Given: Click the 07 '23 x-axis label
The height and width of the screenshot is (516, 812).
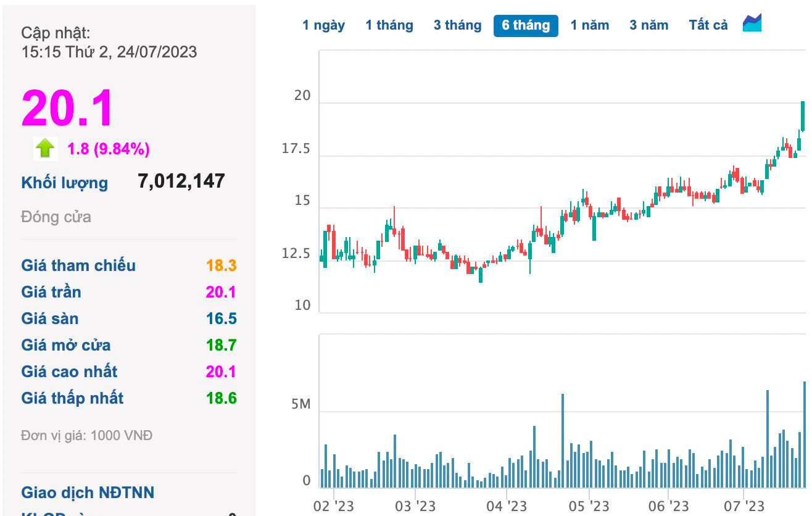Looking at the screenshot, I should pos(744,507).
